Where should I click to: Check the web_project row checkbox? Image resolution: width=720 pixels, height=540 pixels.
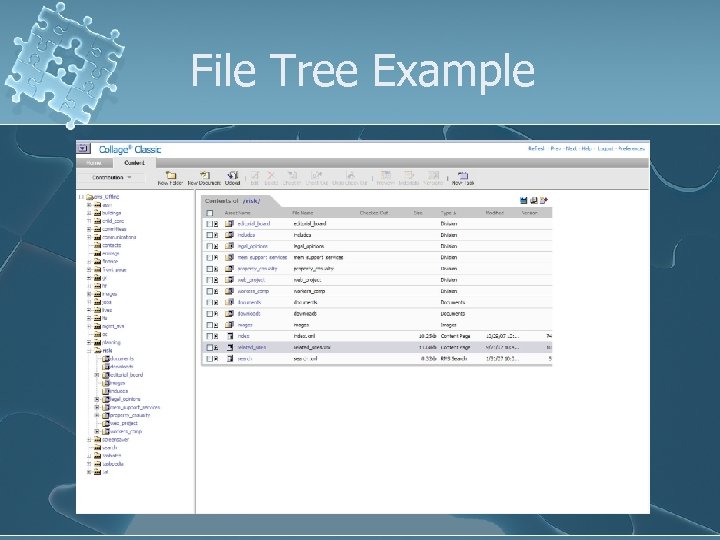click(x=209, y=280)
